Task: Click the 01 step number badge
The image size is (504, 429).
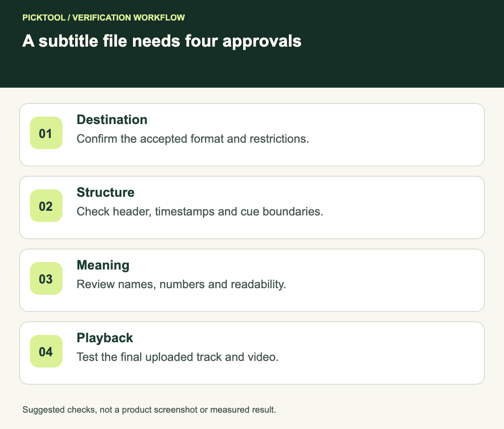Action: coord(46,133)
